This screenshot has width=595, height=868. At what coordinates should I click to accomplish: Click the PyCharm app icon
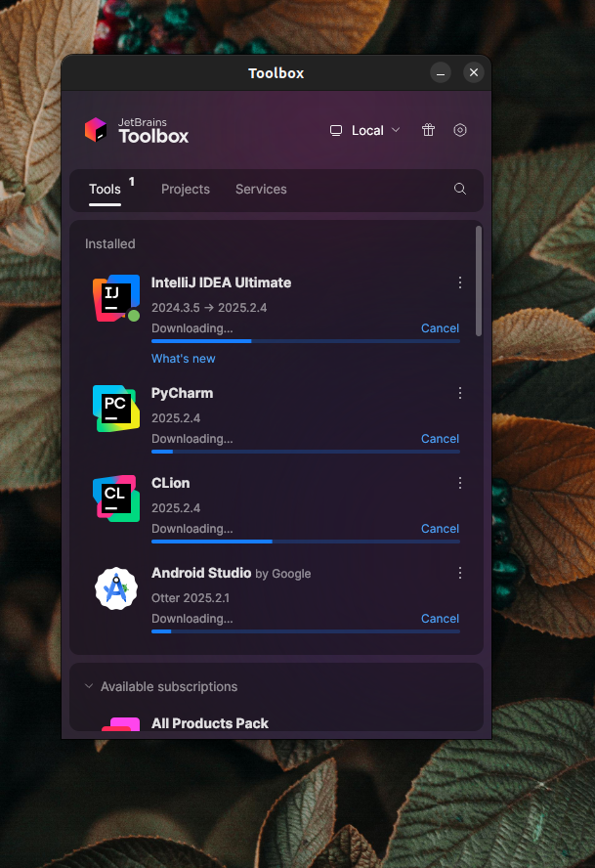pyautogui.click(x=116, y=409)
